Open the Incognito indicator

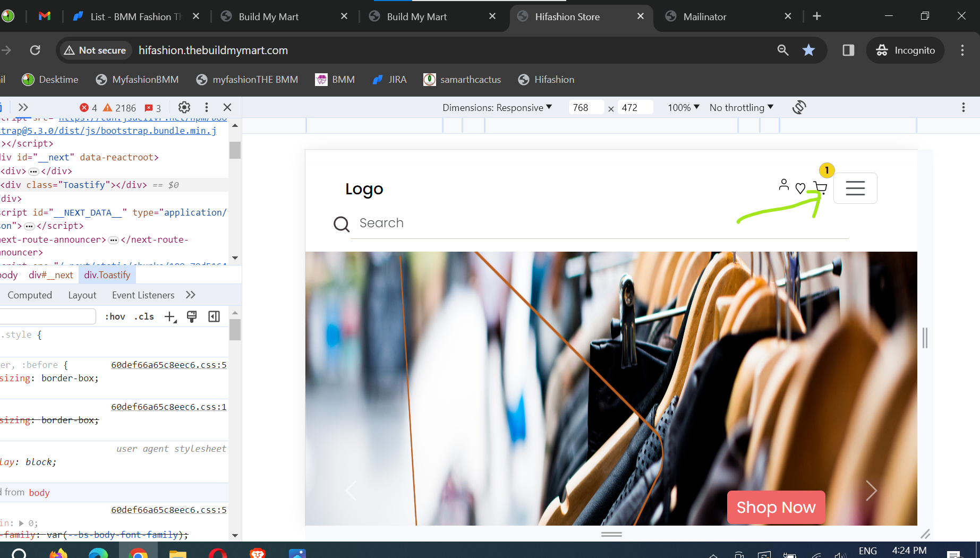(906, 50)
